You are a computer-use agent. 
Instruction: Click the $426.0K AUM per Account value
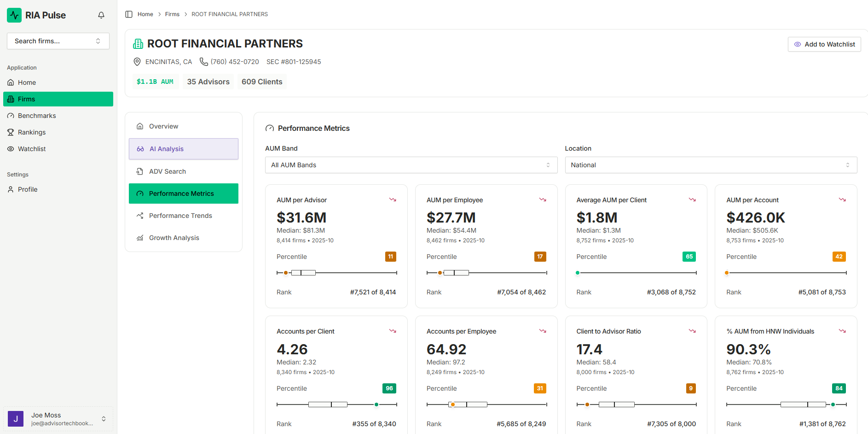[x=756, y=217]
